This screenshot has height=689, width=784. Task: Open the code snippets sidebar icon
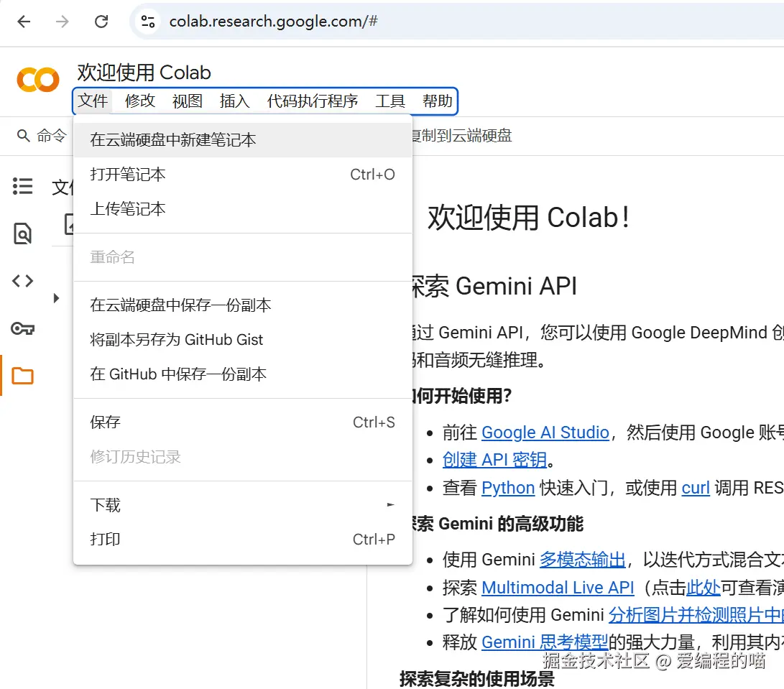(x=22, y=281)
